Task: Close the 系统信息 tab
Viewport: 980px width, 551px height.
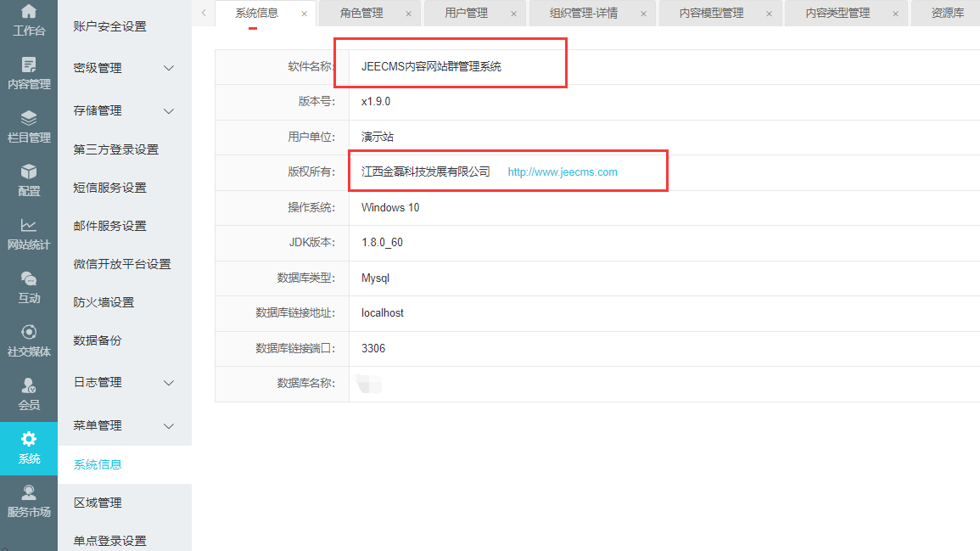Action: click(305, 14)
